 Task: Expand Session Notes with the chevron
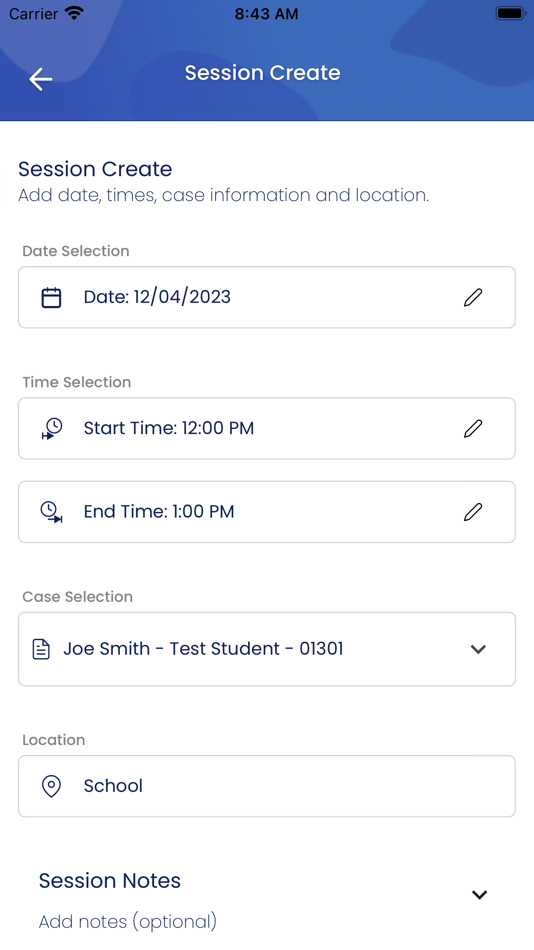(x=479, y=895)
